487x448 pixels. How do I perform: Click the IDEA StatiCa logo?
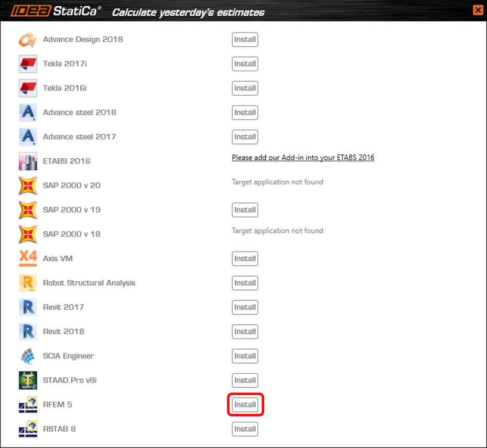(55, 11)
